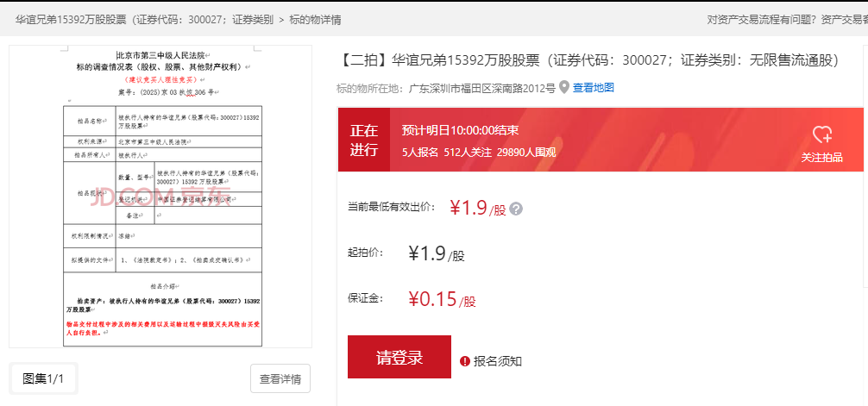Click the red exclamation icon beside 报名须知
Screen dimensions: 868x406
465,362
